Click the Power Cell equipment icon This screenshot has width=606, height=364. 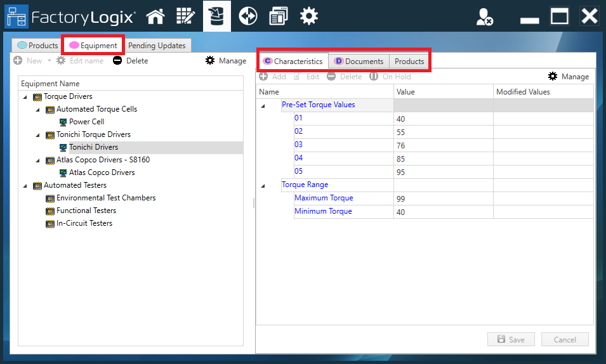pyautogui.click(x=63, y=122)
